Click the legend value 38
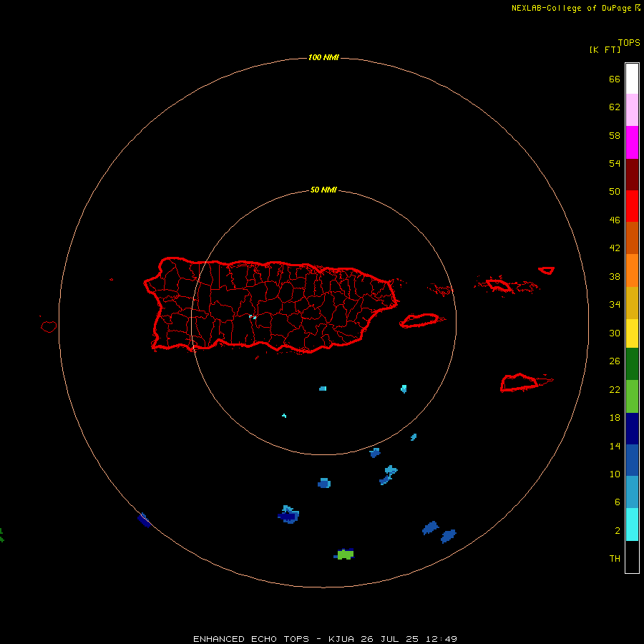Screen dimensions: 644x644 tap(615, 276)
